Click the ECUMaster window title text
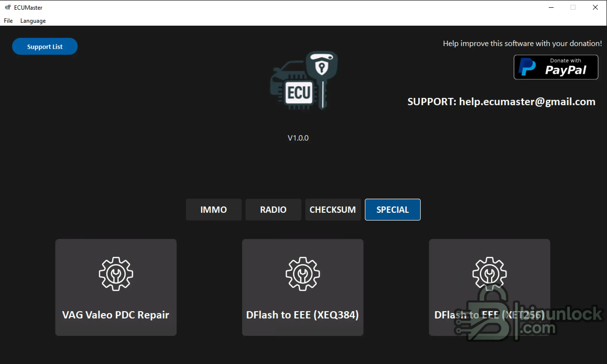 coord(28,8)
